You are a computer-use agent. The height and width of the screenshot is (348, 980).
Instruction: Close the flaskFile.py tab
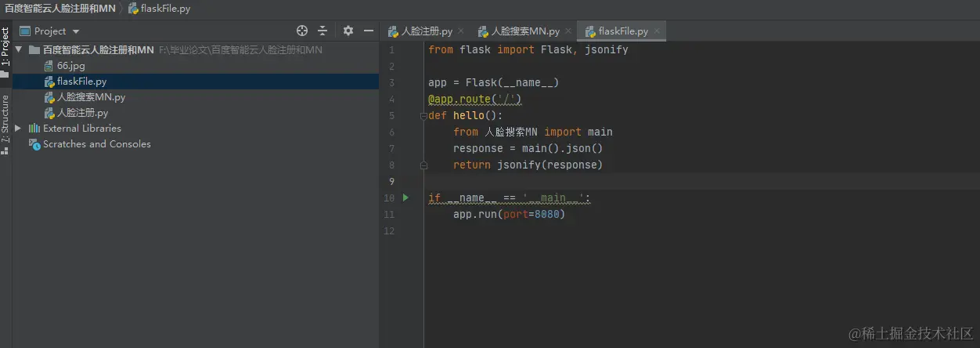tap(658, 32)
